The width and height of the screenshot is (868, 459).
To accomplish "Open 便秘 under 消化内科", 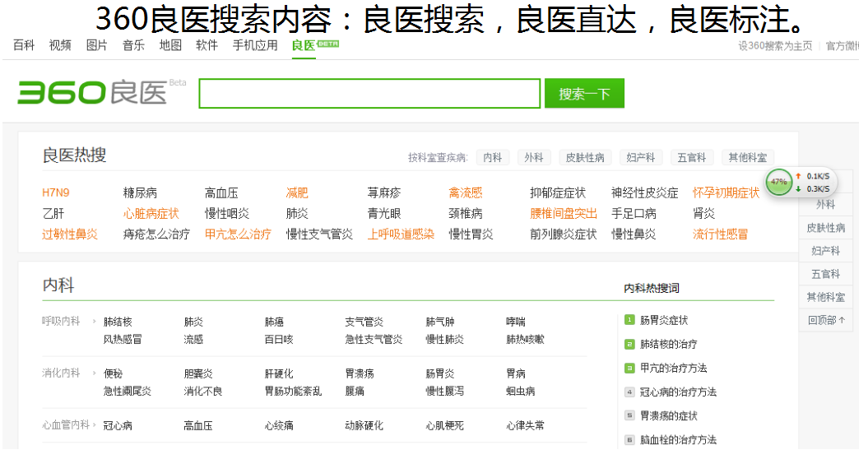I will 113,373.
